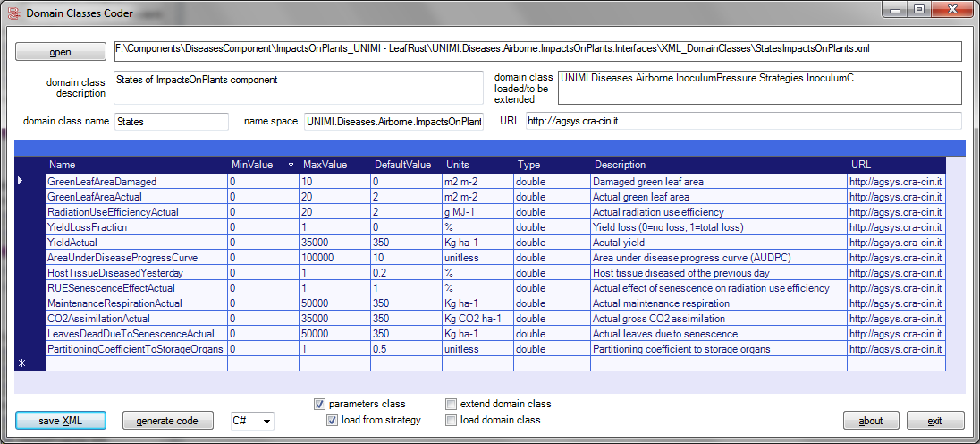Select the GreenLeafAreaDamaged name cell
The image size is (980, 444).
[136, 182]
